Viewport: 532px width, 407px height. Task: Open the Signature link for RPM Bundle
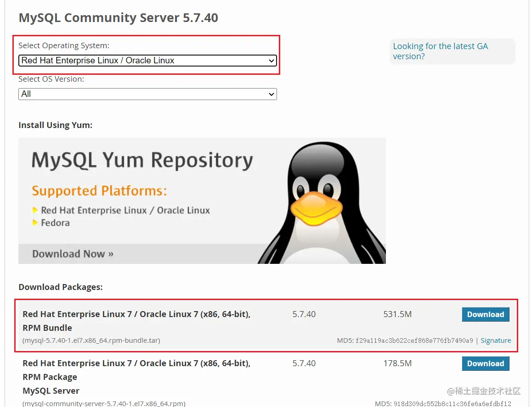coord(496,340)
